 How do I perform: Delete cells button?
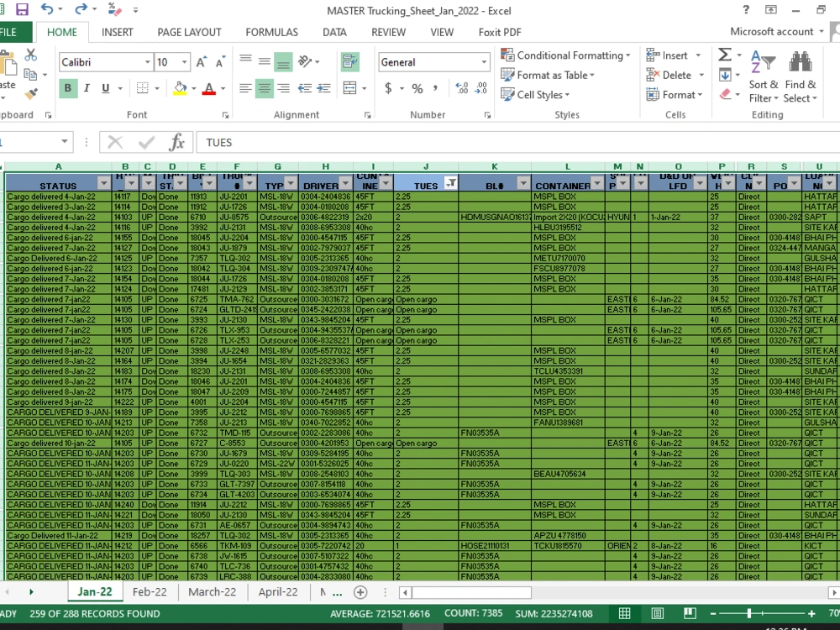(669, 75)
